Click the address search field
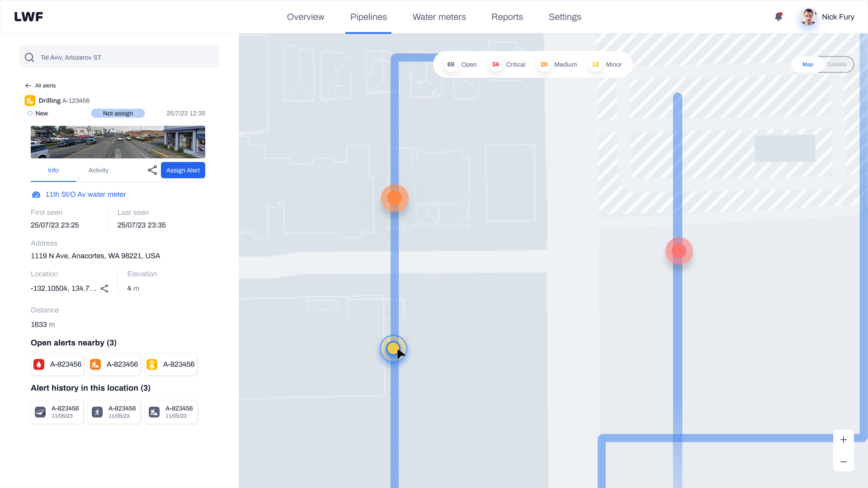 pyautogui.click(x=119, y=56)
